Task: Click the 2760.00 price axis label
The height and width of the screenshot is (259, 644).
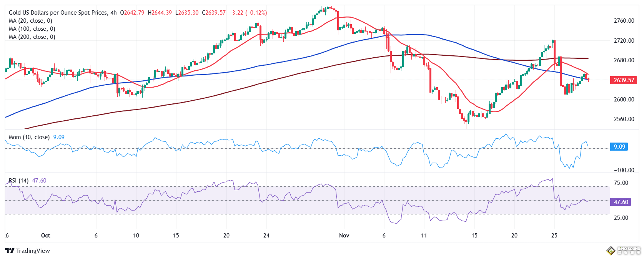Action: 624,21
